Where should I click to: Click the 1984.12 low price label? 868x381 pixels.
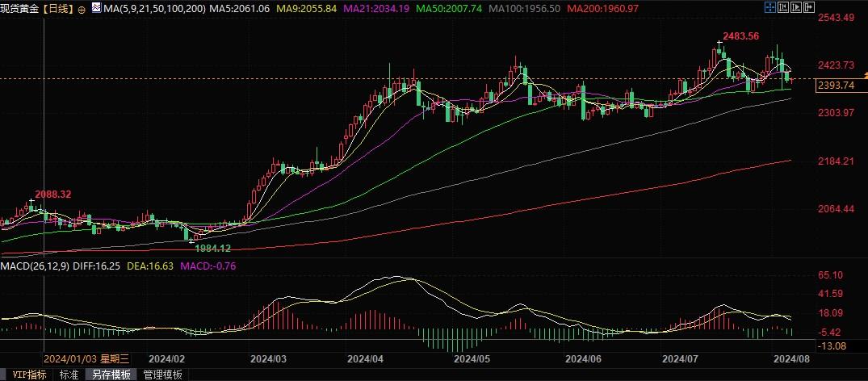pyautogui.click(x=213, y=248)
